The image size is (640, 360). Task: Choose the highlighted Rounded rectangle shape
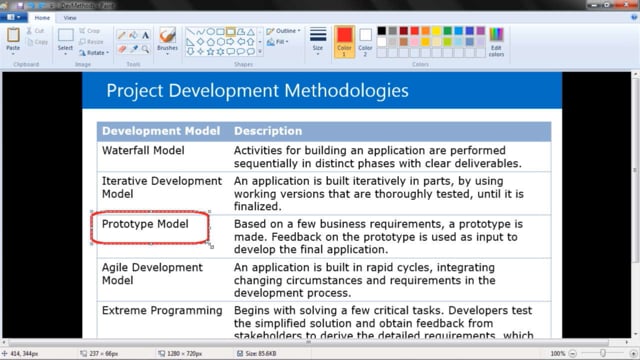click(231, 31)
